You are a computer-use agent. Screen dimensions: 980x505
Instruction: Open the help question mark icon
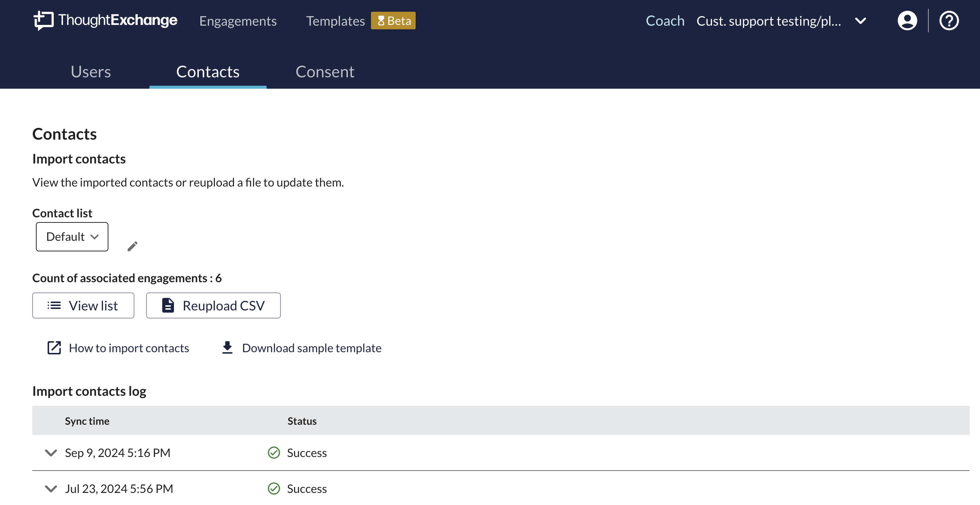pyautogui.click(x=949, y=21)
